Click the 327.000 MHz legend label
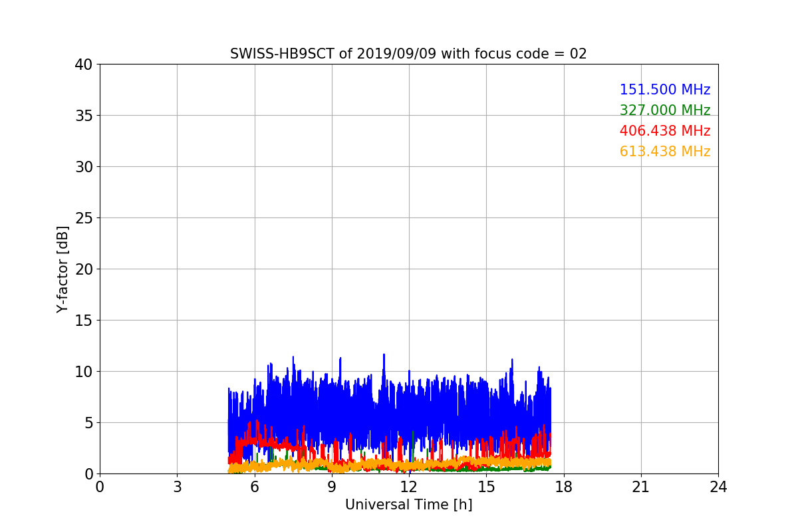The width and height of the screenshot is (798, 532). 664,110
